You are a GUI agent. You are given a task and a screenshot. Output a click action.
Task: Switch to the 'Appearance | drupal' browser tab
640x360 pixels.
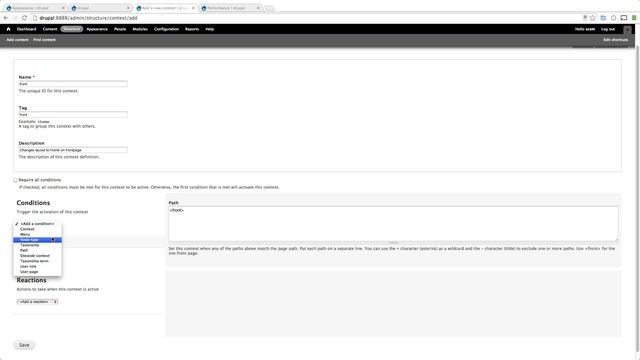coord(35,8)
